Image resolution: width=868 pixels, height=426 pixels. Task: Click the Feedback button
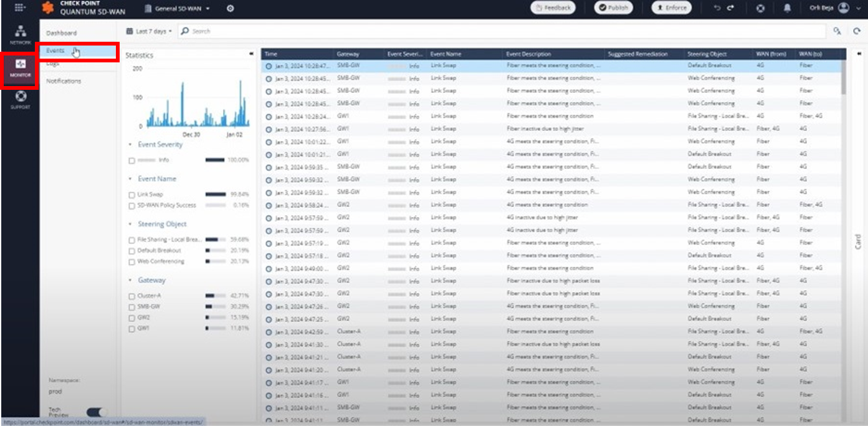553,7
